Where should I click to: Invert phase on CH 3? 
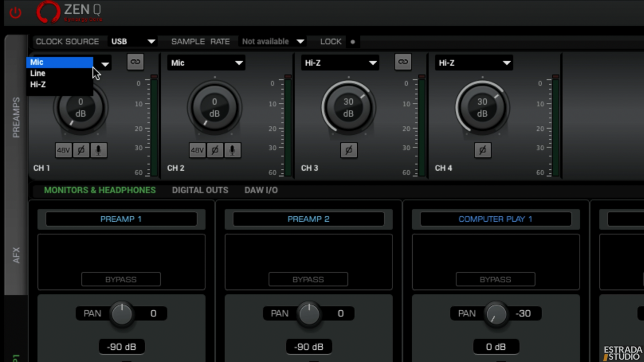(x=349, y=150)
